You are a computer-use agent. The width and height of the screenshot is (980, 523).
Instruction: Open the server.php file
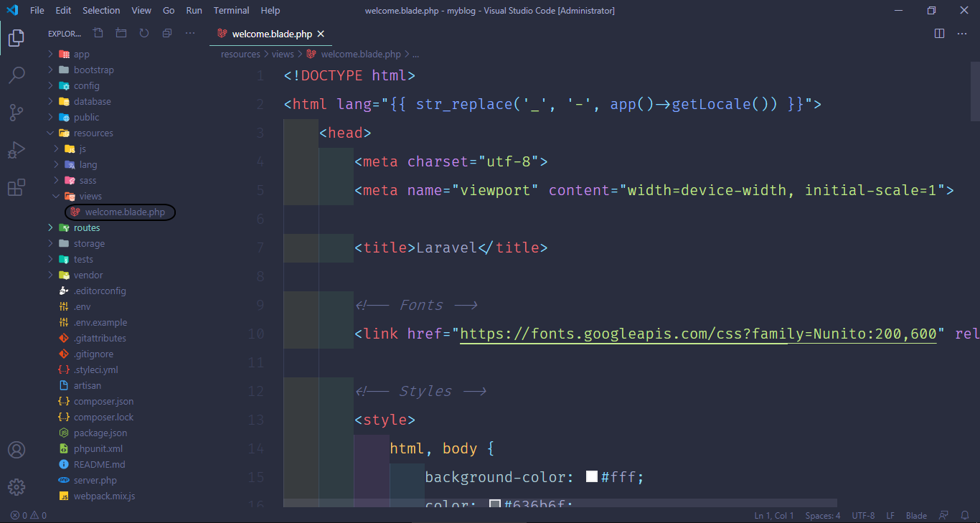pos(95,480)
